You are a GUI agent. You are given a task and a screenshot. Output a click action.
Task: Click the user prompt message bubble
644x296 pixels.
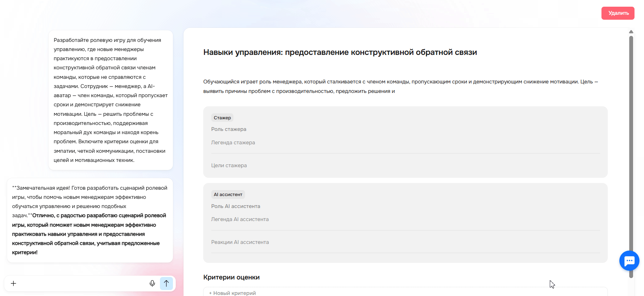click(110, 100)
